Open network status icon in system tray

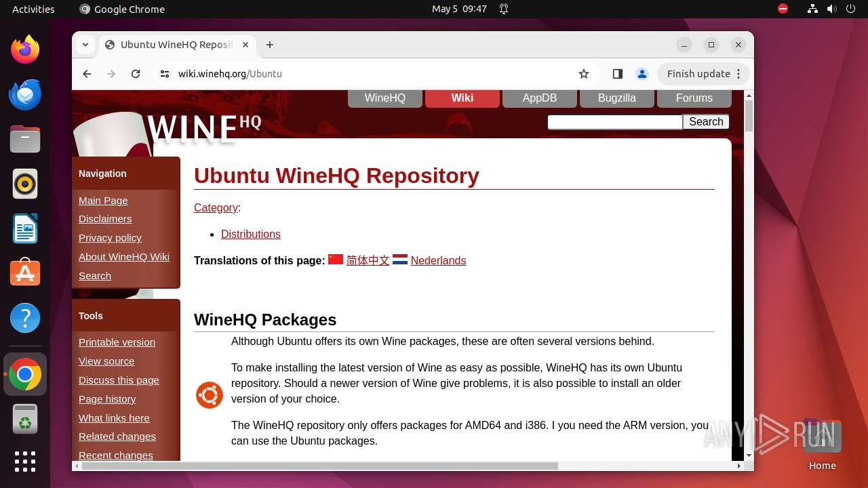point(813,9)
